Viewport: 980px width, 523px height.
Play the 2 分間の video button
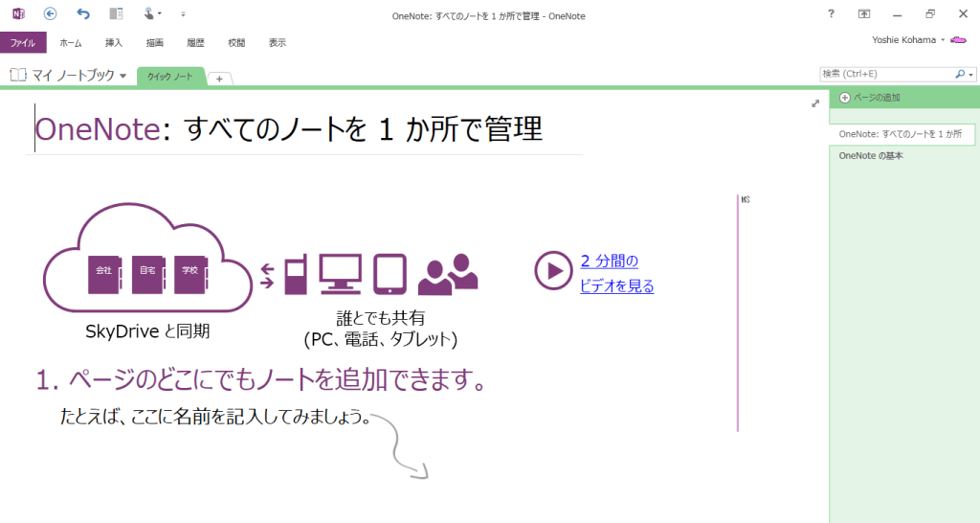(553, 271)
